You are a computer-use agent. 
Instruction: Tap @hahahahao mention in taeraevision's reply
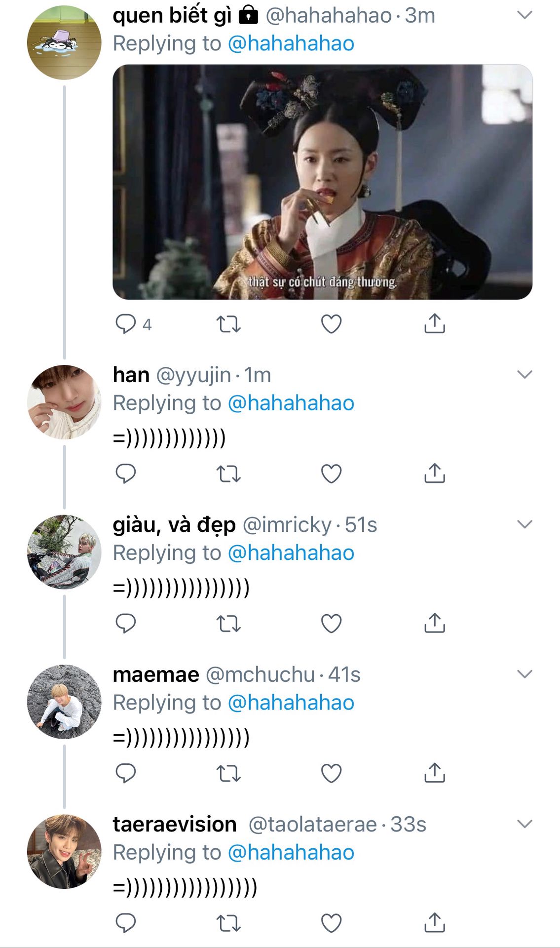[x=291, y=853]
